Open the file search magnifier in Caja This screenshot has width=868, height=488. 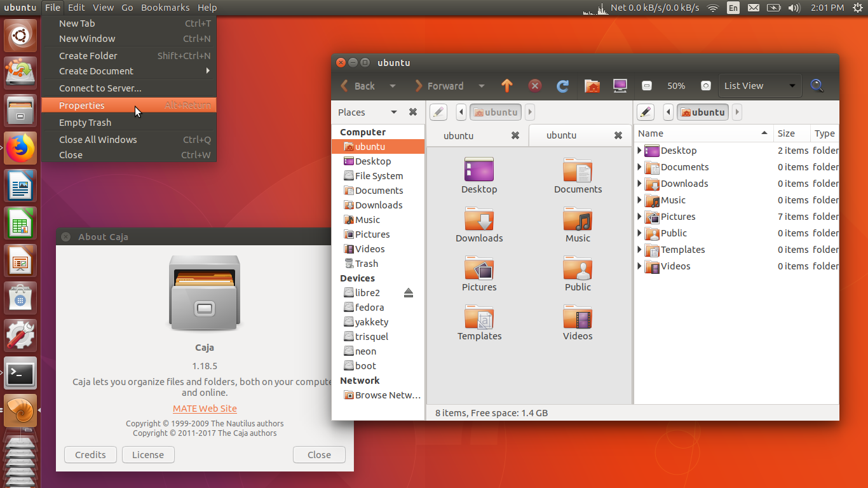817,86
